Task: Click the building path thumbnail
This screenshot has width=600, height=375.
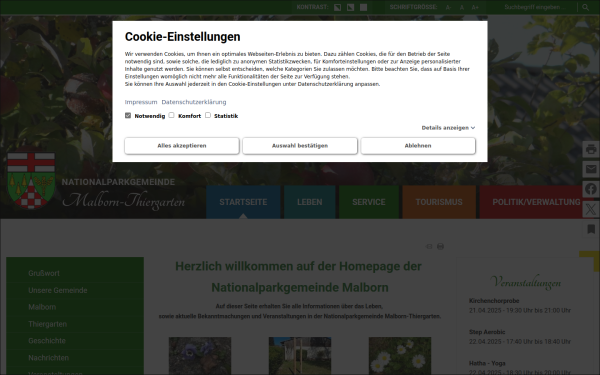Action: tap(300, 356)
